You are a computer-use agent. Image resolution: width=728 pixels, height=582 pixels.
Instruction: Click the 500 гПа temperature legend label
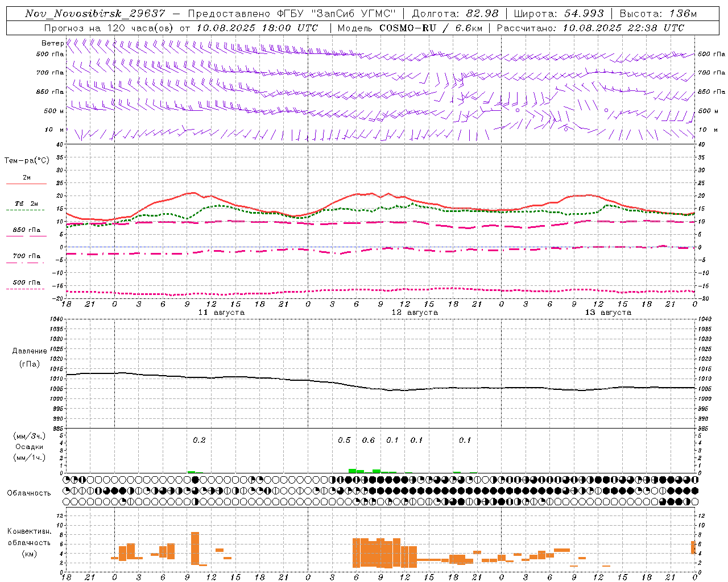(27, 282)
